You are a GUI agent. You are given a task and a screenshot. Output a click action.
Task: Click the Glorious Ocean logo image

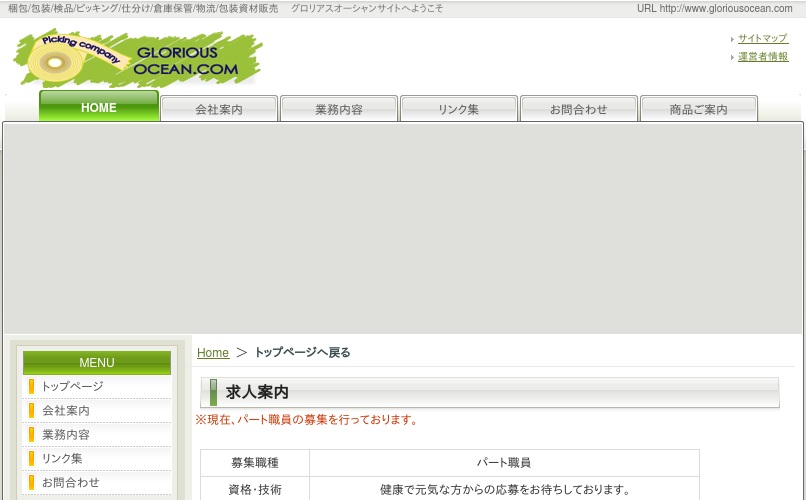click(138, 58)
